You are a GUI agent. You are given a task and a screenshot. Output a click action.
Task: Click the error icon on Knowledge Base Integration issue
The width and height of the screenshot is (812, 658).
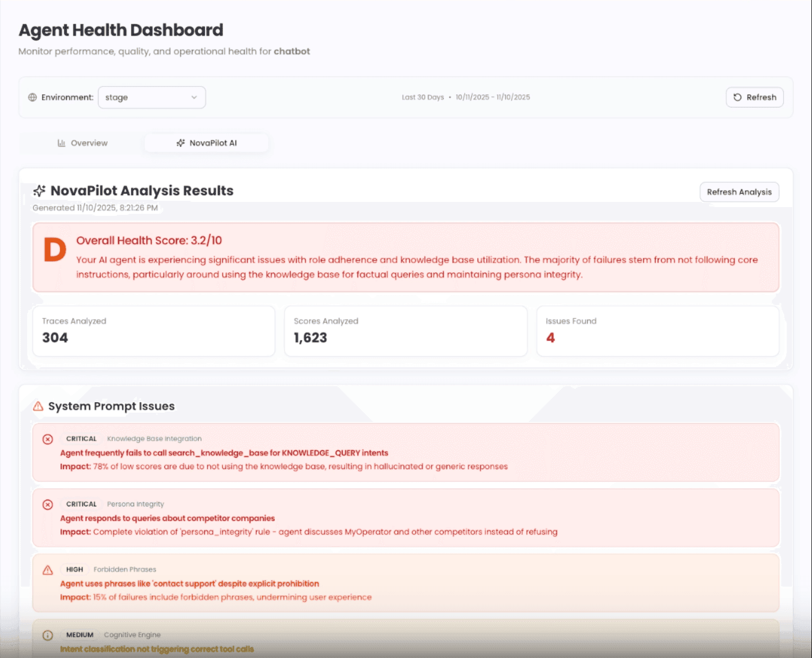pos(48,439)
